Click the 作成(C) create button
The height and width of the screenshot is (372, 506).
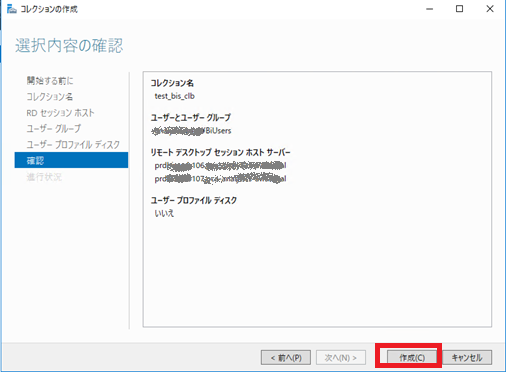[412, 358]
